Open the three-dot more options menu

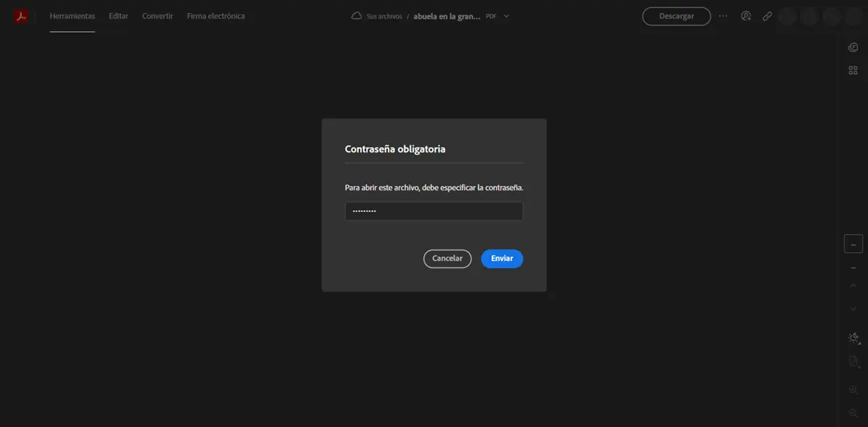(723, 16)
